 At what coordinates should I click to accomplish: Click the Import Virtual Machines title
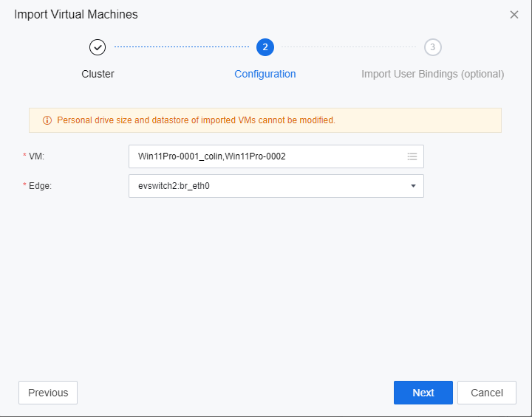point(76,15)
